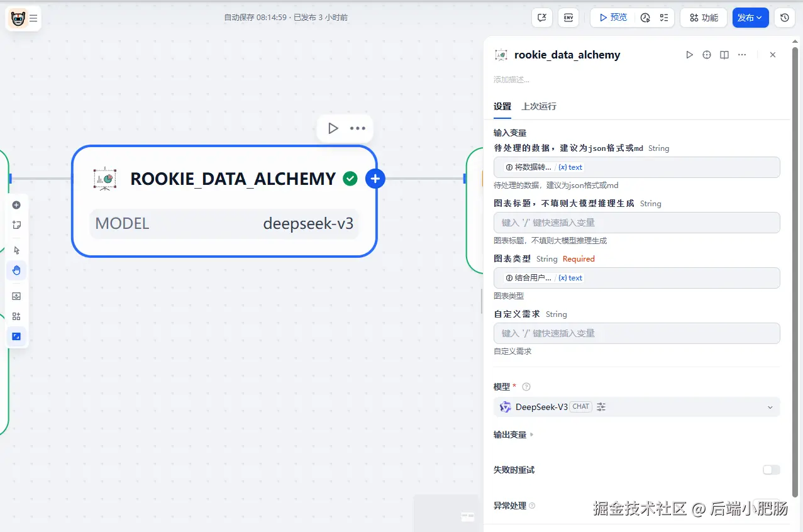The width and height of the screenshot is (803, 532).
Task: Open the DeepSeek-V3 model dropdown
Action: 637,407
